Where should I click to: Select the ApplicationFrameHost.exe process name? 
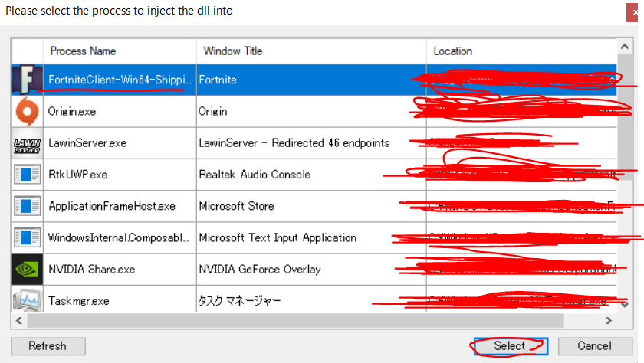click(x=112, y=206)
